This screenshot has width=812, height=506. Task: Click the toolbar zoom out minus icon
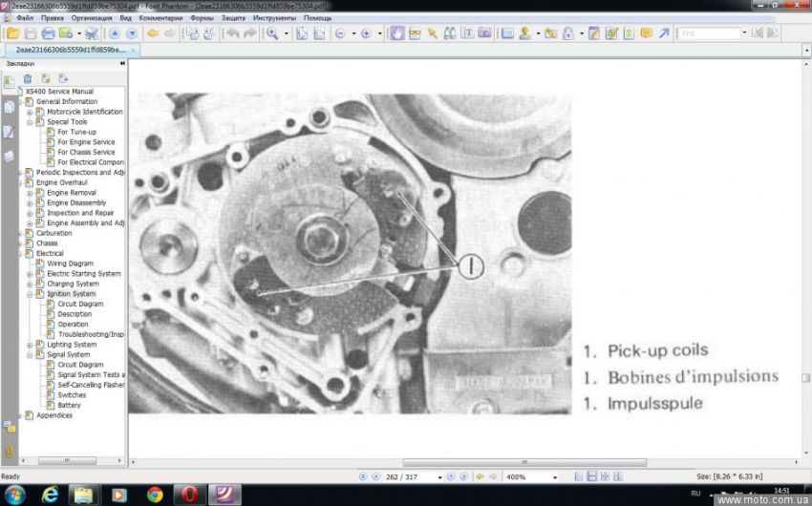tap(340, 33)
